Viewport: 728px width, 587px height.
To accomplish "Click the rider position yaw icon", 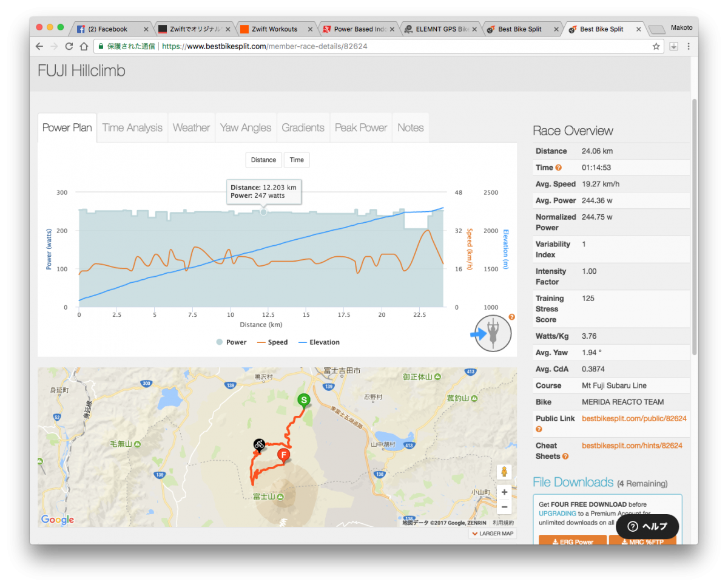I will point(493,333).
